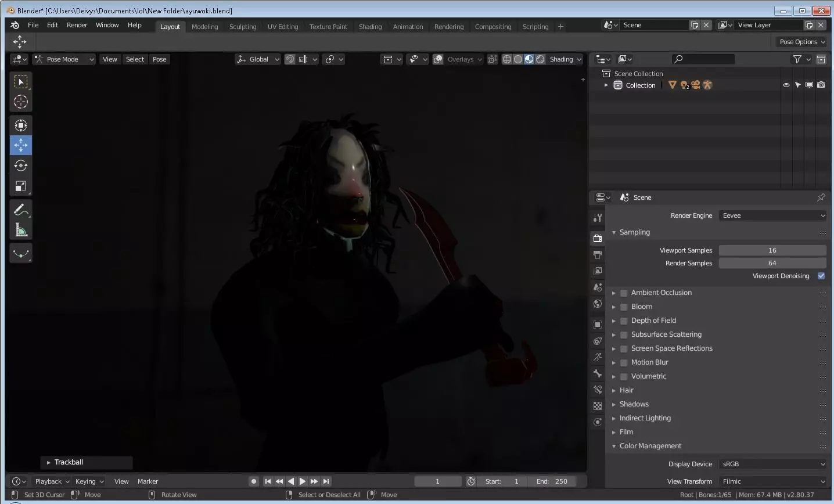
Task: Open the Render menu
Action: point(77,26)
